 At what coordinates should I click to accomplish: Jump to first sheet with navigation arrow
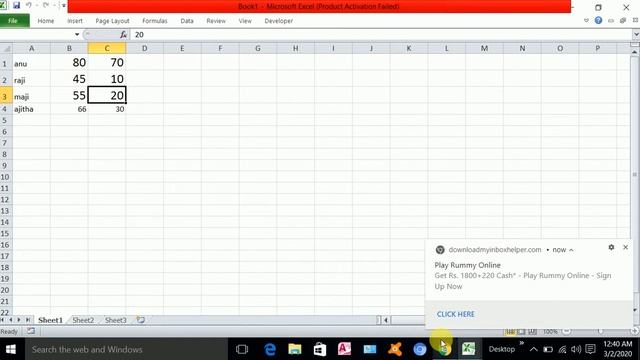click(3, 320)
